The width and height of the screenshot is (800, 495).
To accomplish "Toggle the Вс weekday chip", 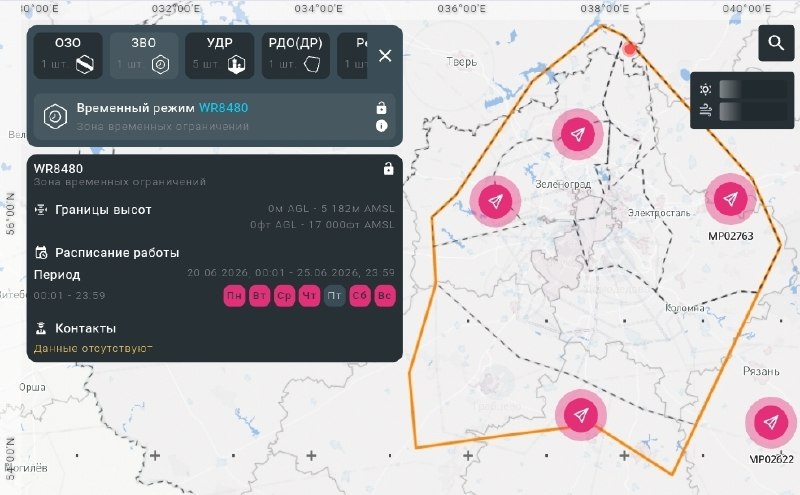I will 385,296.
